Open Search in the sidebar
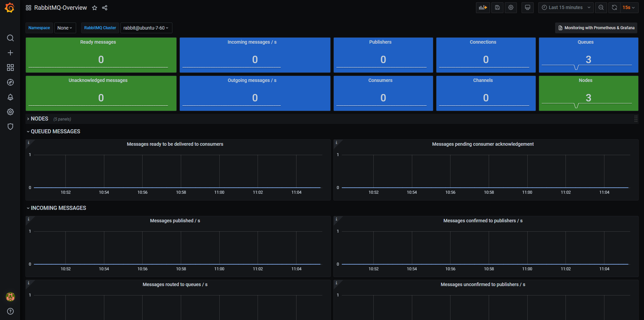Viewport: 644px width, 320px height. [x=10, y=38]
